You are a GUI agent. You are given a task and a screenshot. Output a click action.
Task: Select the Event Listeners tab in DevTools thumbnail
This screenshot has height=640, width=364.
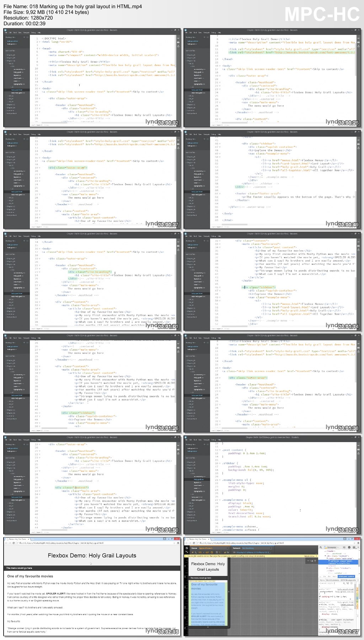[x=333, y=580]
